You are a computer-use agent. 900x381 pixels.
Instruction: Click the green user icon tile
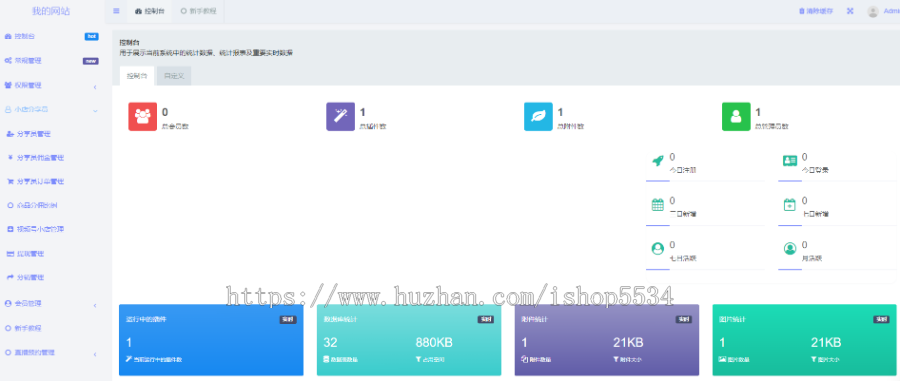coord(736,116)
